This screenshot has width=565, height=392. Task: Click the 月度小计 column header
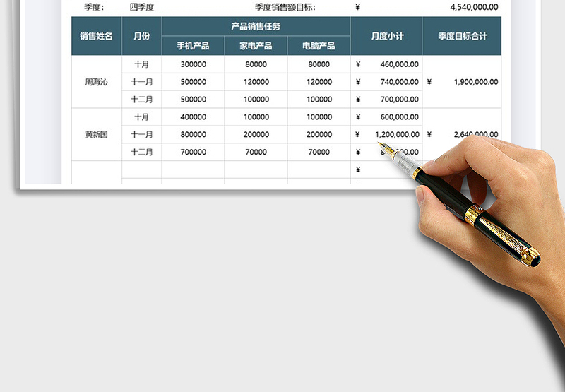point(386,36)
